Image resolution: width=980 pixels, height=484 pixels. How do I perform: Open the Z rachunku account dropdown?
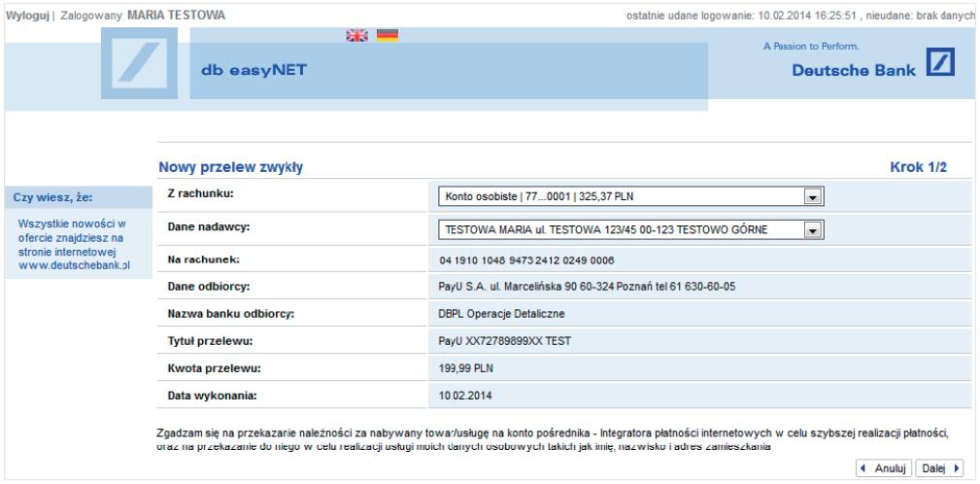pos(631,197)
